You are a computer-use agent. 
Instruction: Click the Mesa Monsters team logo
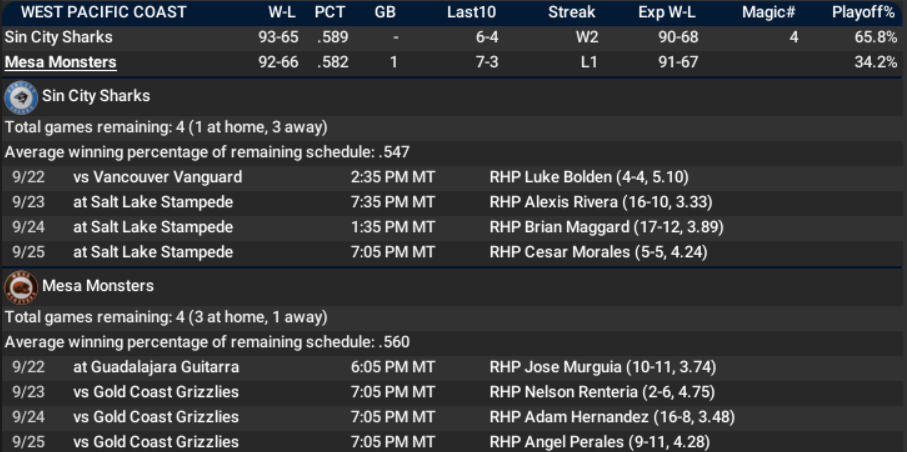click(21, 287)
